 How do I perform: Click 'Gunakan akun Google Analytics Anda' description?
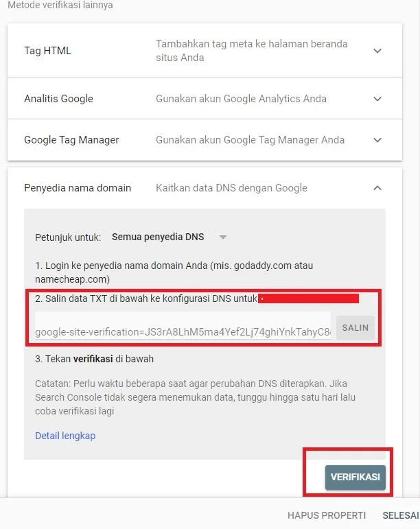click(241, 99)
